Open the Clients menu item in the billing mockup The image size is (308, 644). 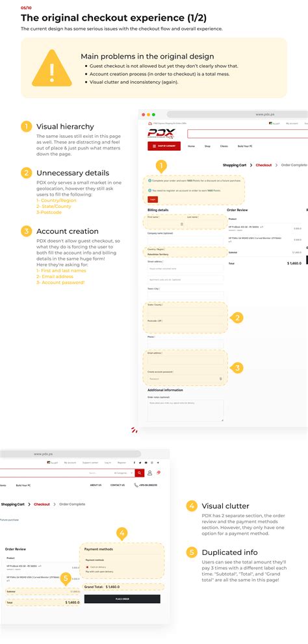224,146
